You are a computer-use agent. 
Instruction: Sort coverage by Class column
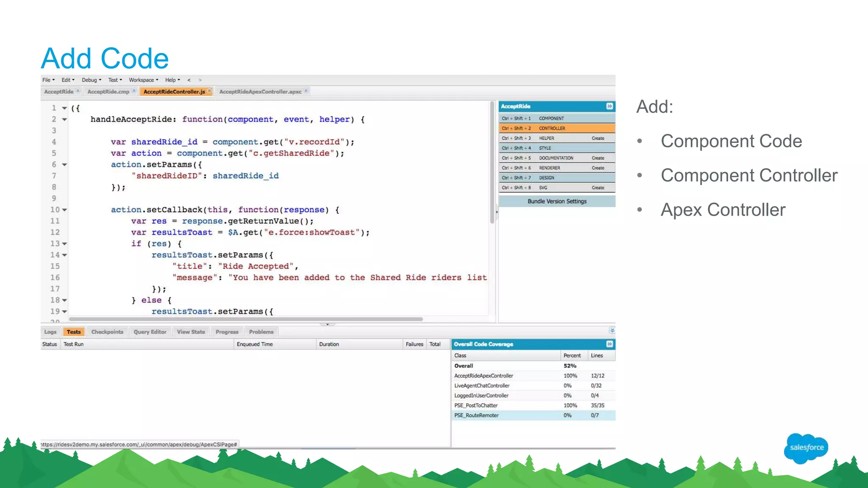506,355
